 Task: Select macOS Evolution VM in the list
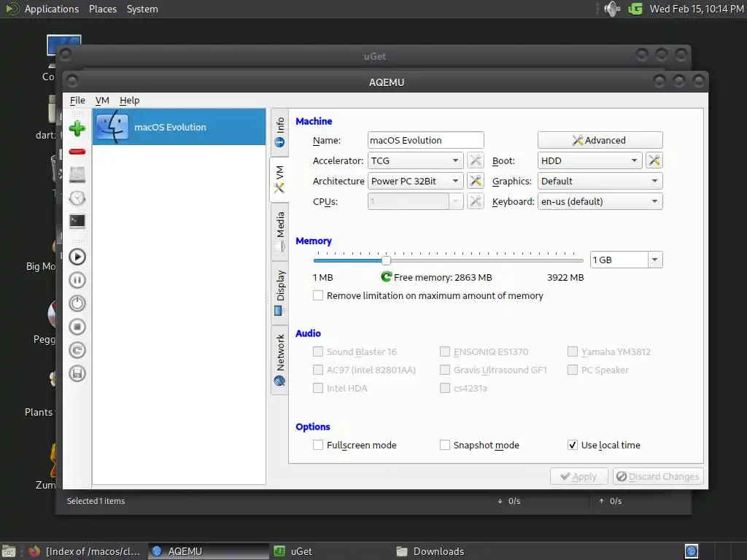point(179,127)
